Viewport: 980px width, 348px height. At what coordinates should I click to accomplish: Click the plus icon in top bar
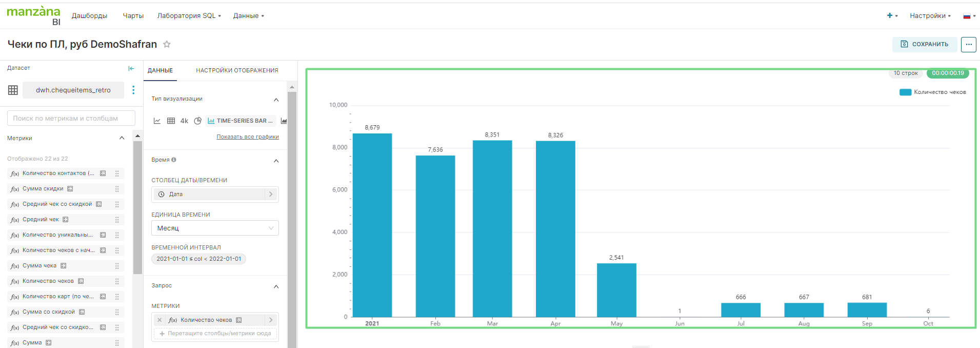coord(890,16)
